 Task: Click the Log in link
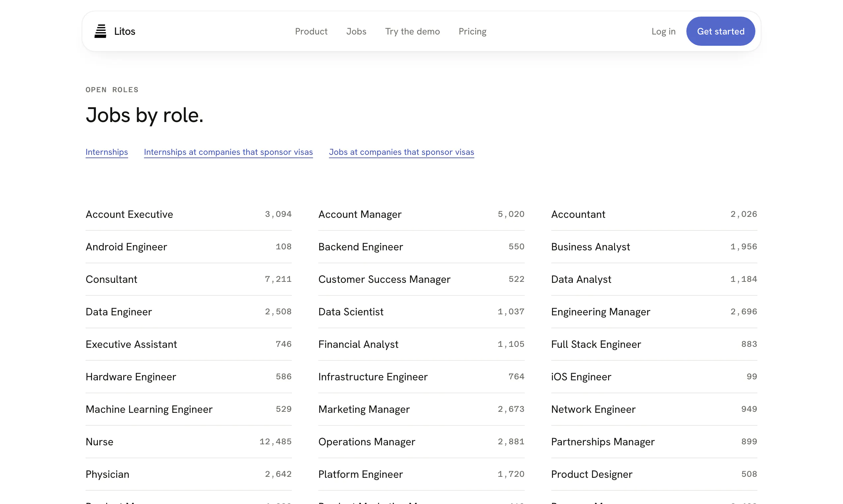[x=663, y=31]
